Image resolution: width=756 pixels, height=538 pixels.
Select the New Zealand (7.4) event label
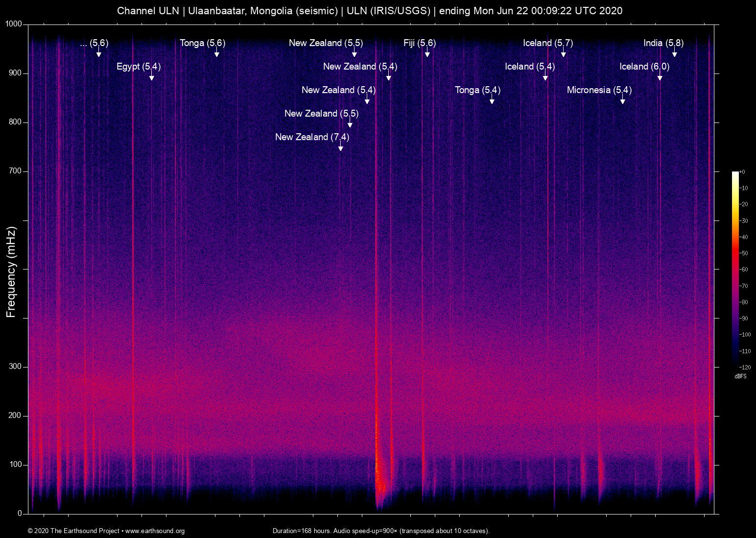pos(312,137)
